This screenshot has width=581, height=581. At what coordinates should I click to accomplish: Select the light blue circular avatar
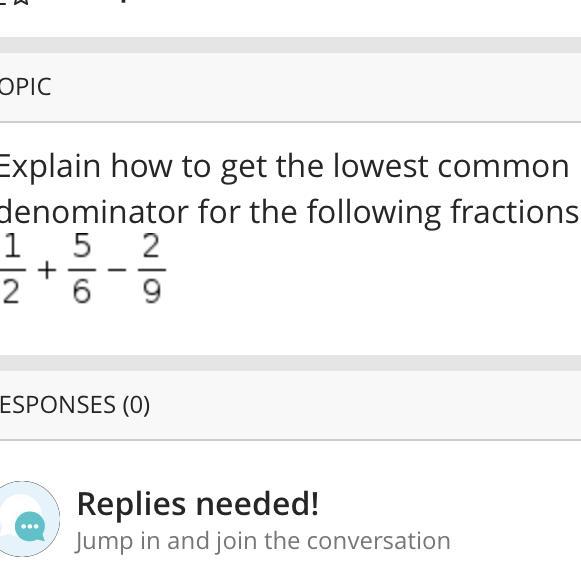(x=29, y=519)
